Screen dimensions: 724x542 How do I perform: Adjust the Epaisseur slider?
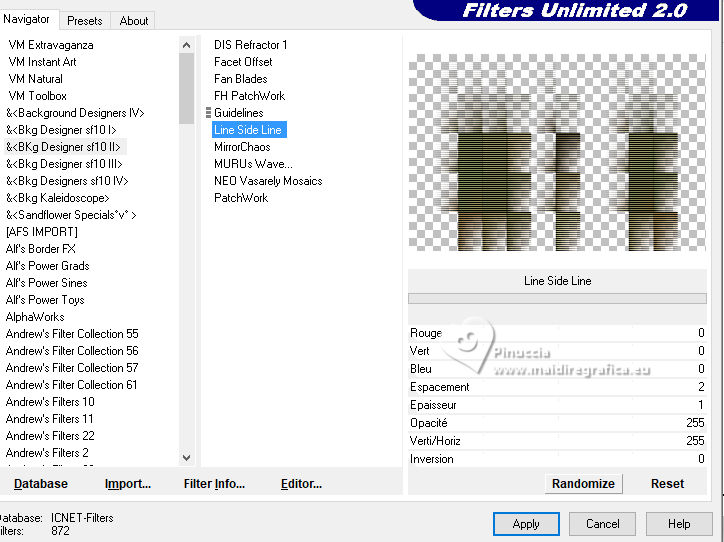(x=557, y=405)
